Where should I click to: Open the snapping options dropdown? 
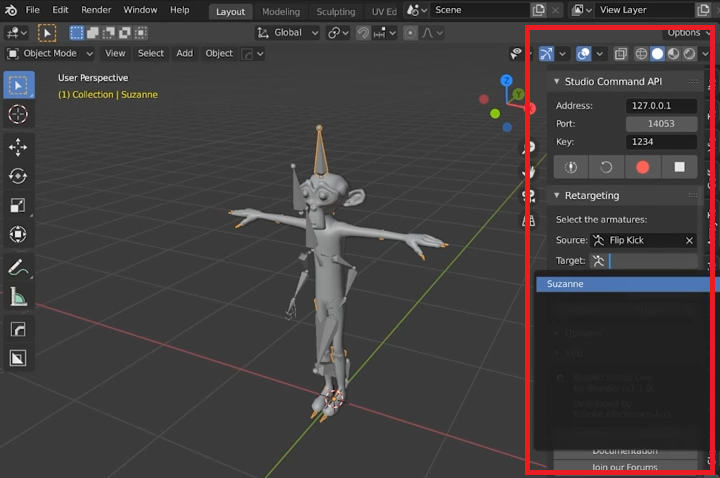385,33
